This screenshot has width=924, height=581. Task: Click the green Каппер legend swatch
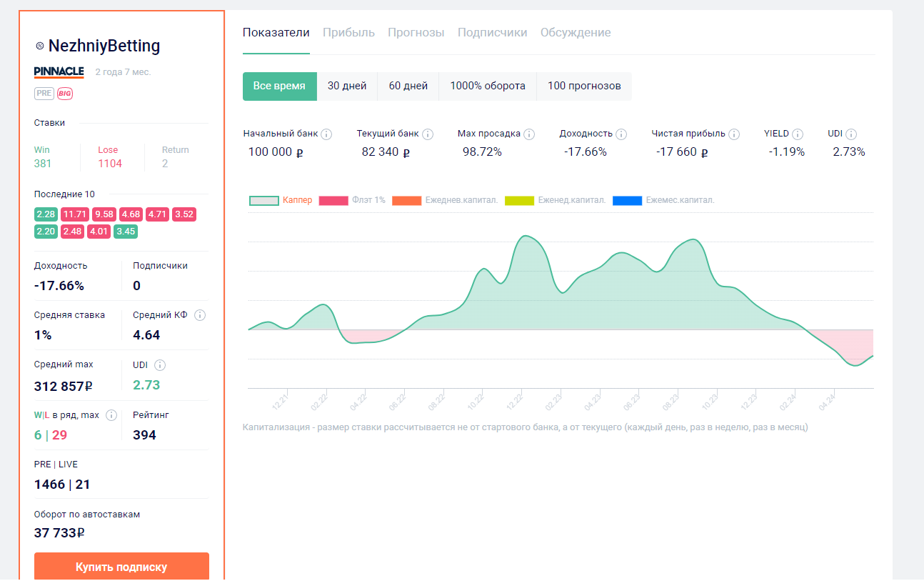coord(263,201)
